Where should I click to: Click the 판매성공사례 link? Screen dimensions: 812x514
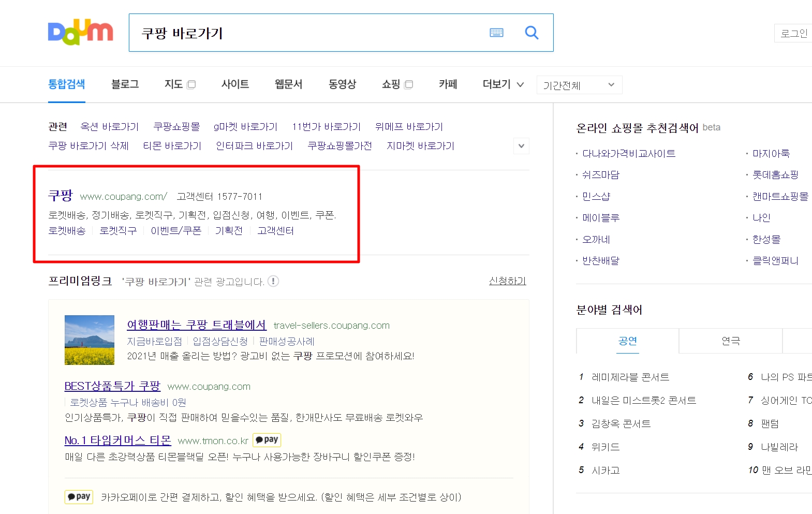click(x=287, y=342)
